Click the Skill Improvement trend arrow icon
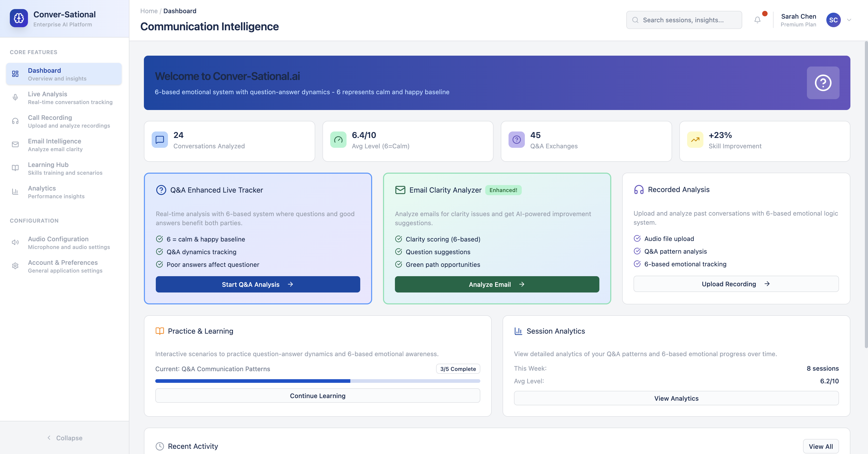The height and width of the screenshot is (454, 868). (695, 140)
